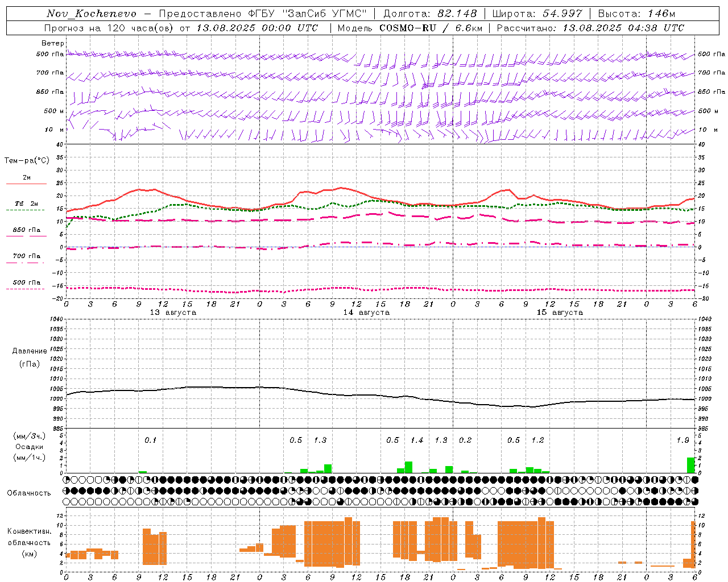Click the 0.2 precipitation amount value
728x582 pixels.
coord(465,440)
